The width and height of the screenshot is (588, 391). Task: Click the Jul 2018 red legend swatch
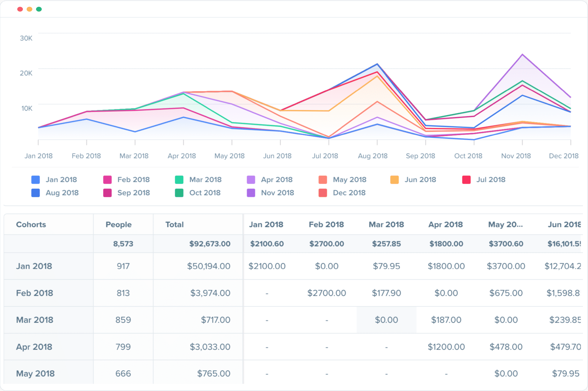point(466,179)
